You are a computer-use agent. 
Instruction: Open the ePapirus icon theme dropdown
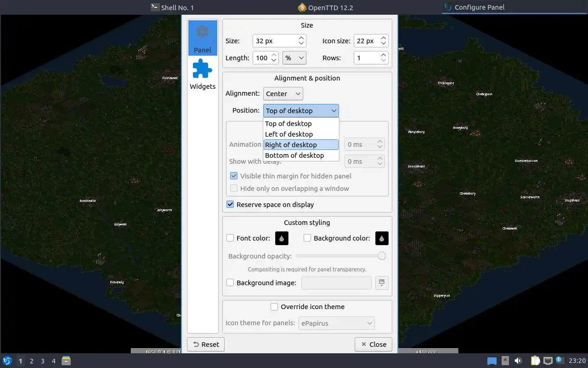coord(337,323)
